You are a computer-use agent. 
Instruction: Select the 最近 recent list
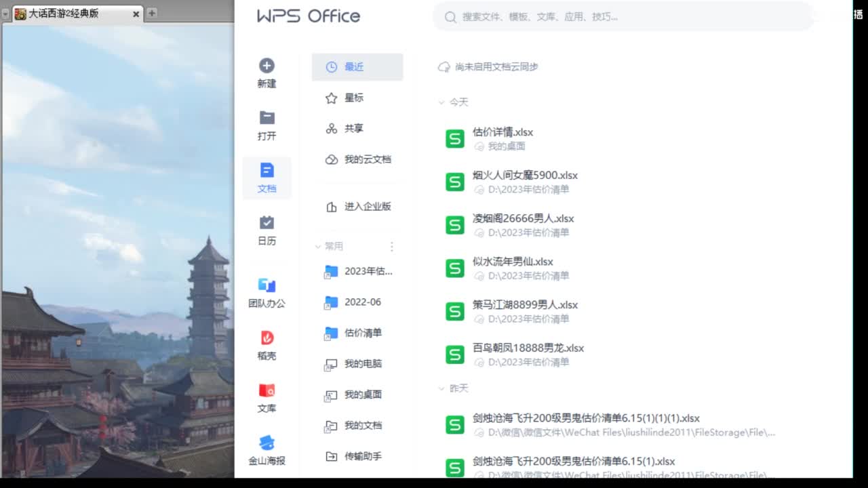(357, 67)
